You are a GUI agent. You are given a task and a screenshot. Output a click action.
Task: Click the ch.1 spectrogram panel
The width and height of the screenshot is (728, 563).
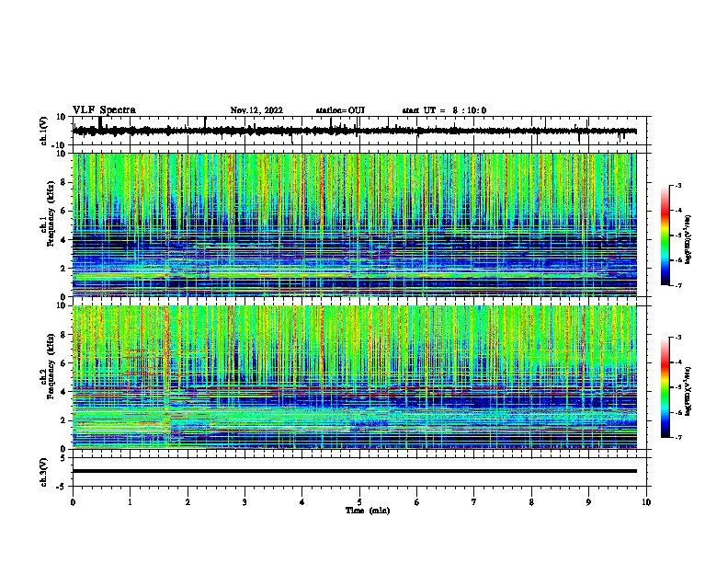click(355, 224)
